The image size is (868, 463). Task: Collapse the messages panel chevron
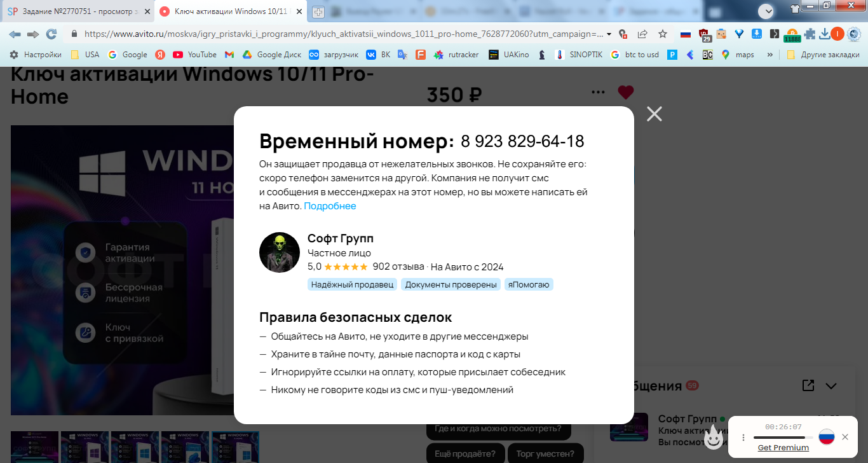pyautogui.click(x=831, y=385)
